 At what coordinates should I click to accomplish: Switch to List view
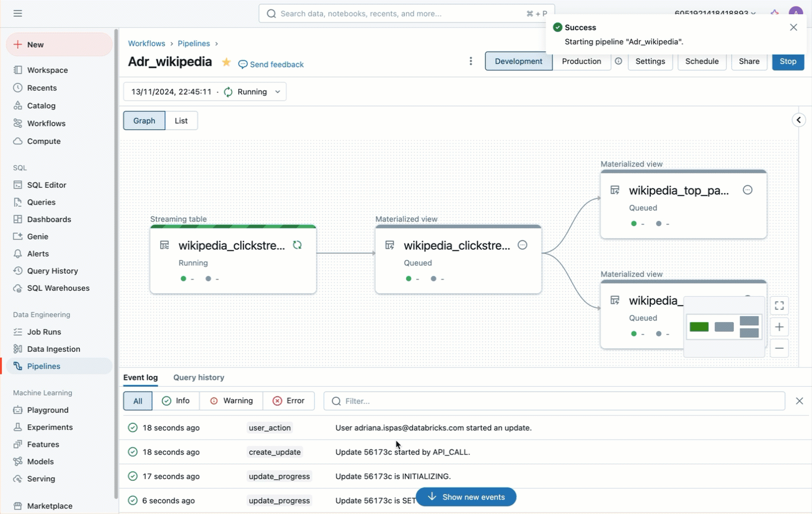[181, 121]
